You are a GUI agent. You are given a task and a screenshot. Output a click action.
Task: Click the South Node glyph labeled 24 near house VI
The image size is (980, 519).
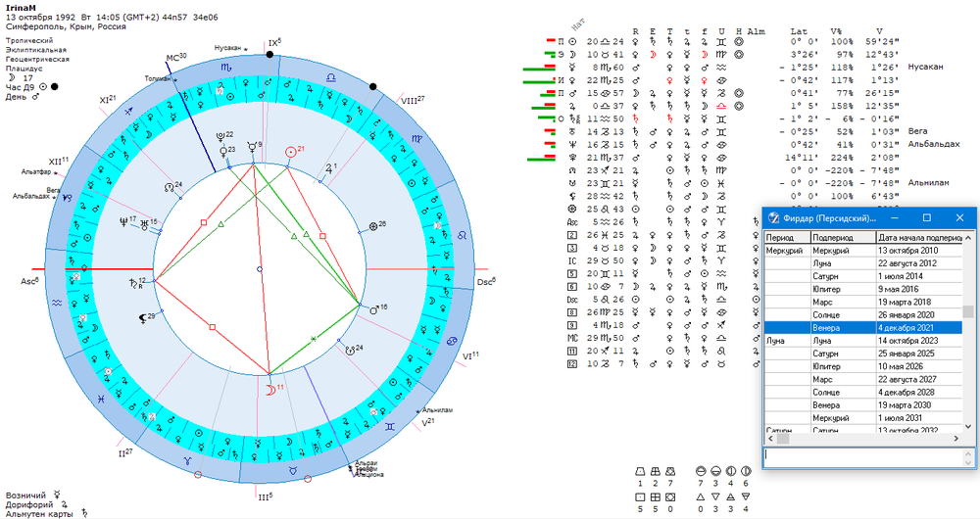[x=350, y=351]
